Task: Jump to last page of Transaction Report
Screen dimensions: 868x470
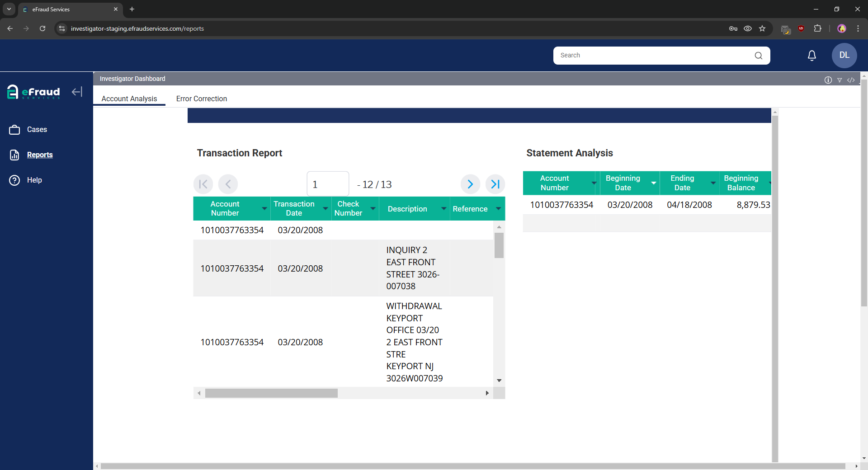Action: (495, 184)
